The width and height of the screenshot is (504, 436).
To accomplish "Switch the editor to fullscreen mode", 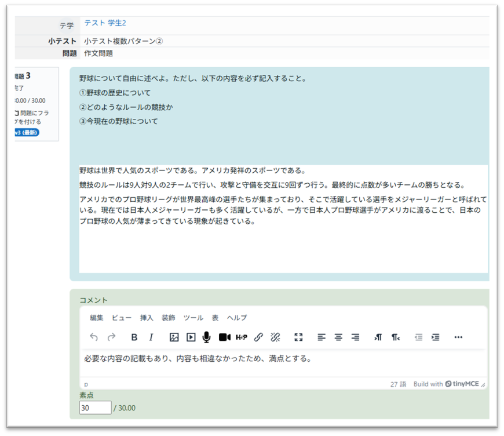I will click(298, 337).
